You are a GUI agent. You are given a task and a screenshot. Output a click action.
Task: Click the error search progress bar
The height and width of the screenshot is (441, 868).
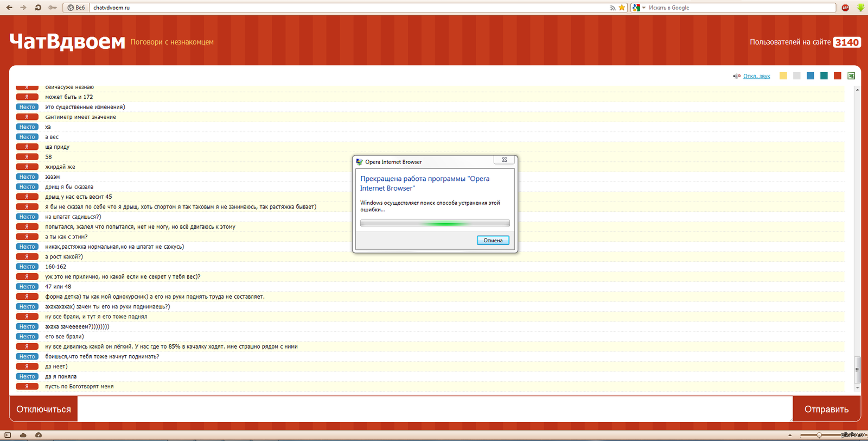tap(435, 223)
